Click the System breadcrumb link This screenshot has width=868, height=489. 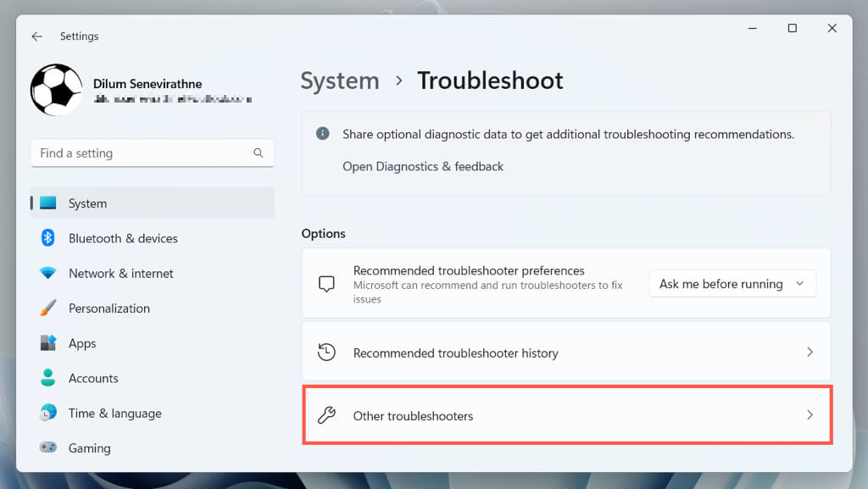(x=340, y=81)
